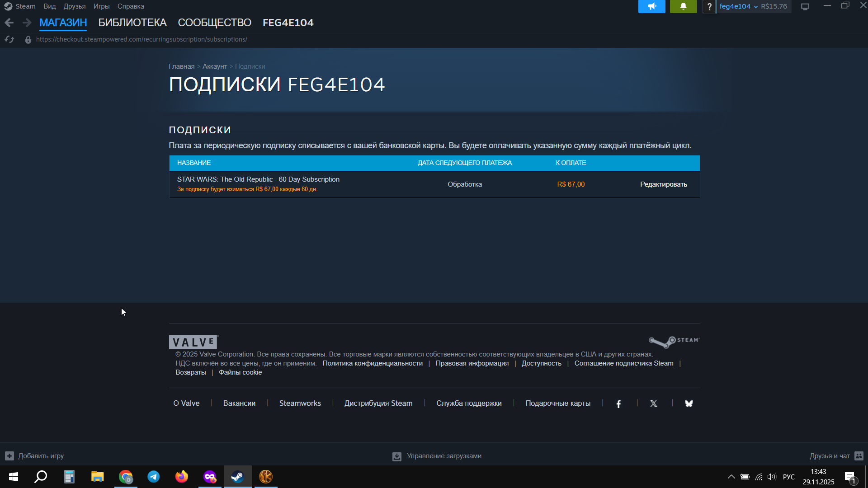Open Steam's Bluesky butterfly icon

[x=689, y=404]
